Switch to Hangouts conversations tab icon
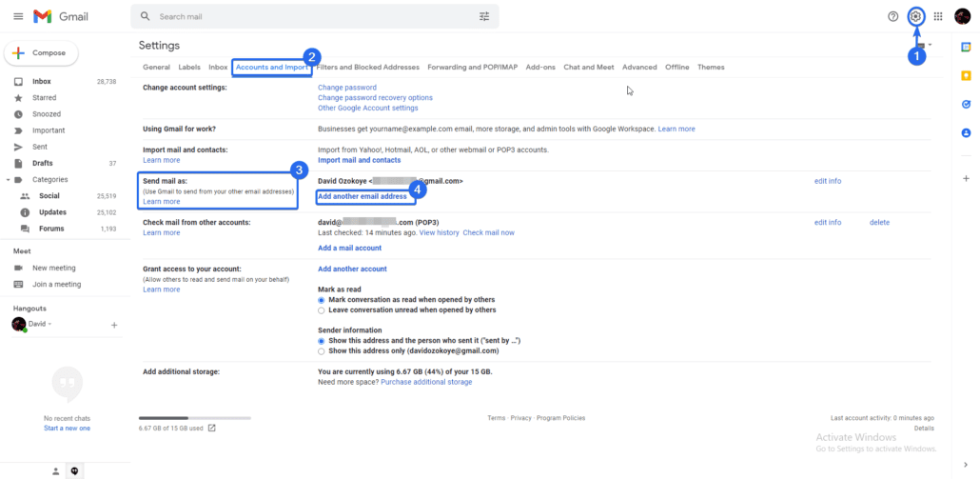 74,470
